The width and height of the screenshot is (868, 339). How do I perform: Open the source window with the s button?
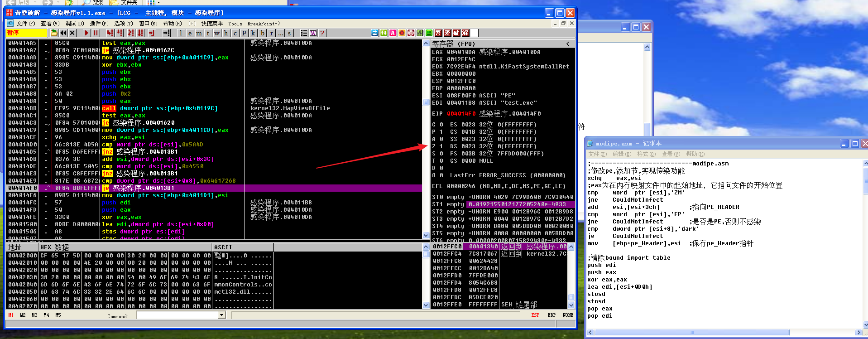click(290, 33)
